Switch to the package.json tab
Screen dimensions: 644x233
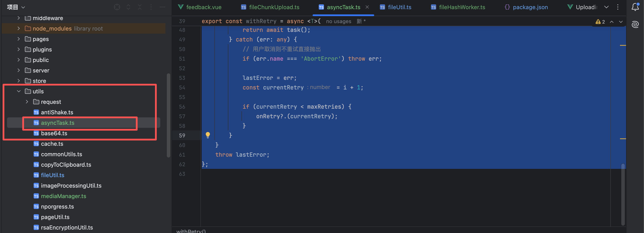(x=530, y=7)
